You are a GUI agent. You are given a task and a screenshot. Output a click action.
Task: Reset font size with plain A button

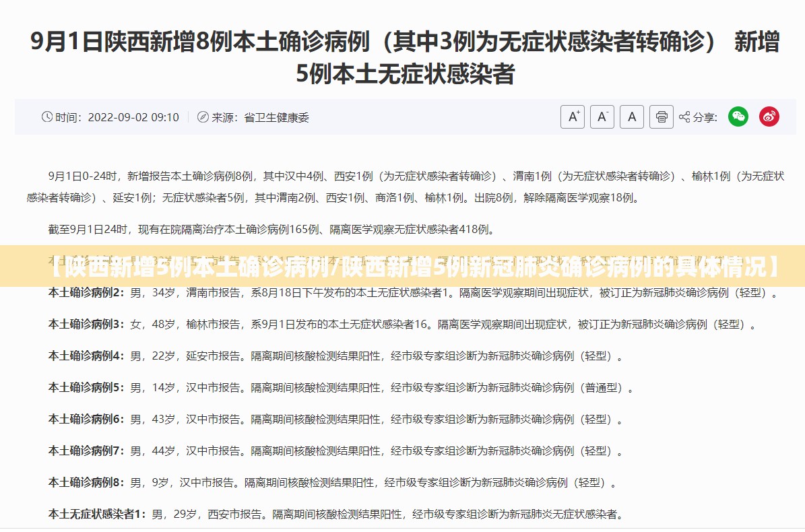point(632,117)
